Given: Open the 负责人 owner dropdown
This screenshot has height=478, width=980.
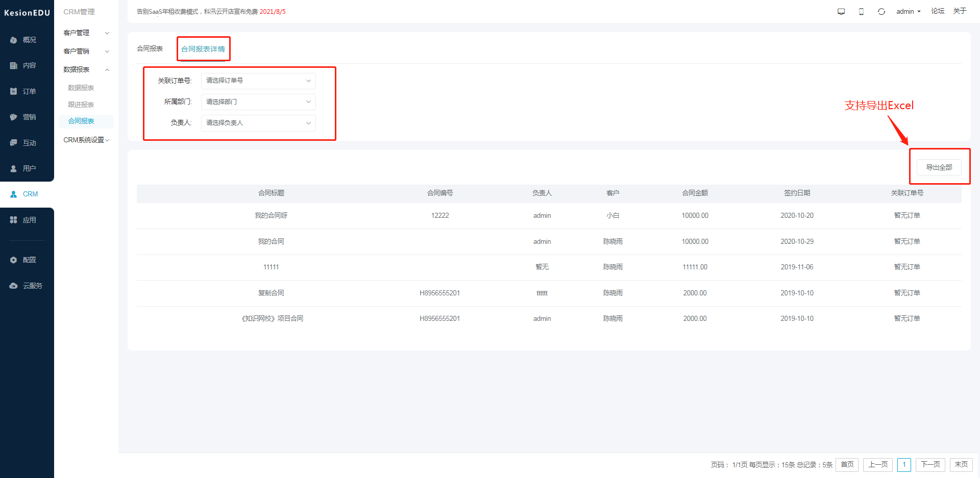Looking at the screenshot, I should [x=258, y=123].
